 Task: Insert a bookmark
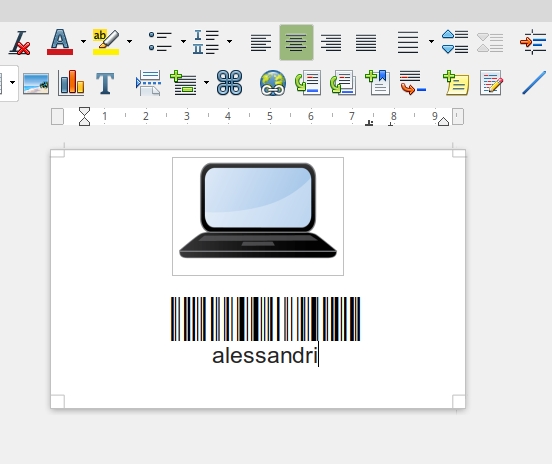pyautogui.click(x=378, y=83)
